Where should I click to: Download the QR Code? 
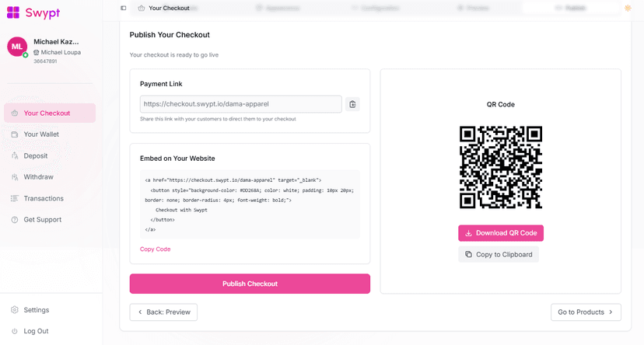tap(501, 233)
